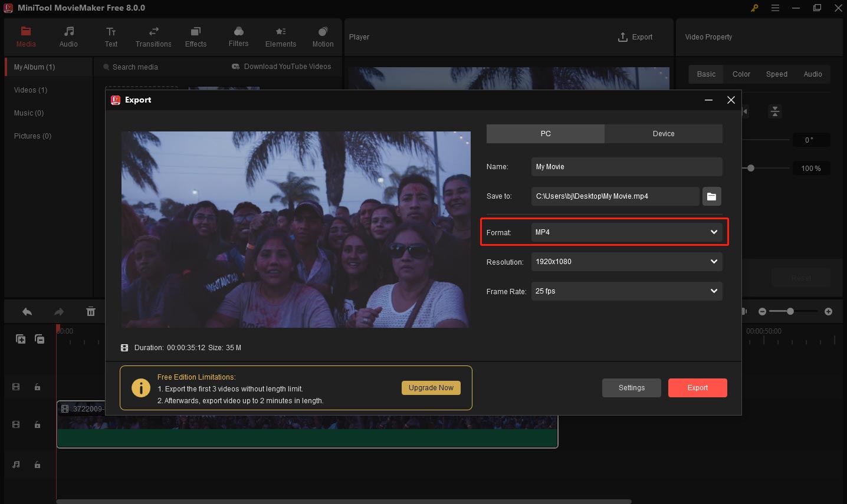The width and height of the screenshot is (847, 504).
Task: Click the Reset button in Video Property
Action: pyautogui.click(x=801, y=278)
